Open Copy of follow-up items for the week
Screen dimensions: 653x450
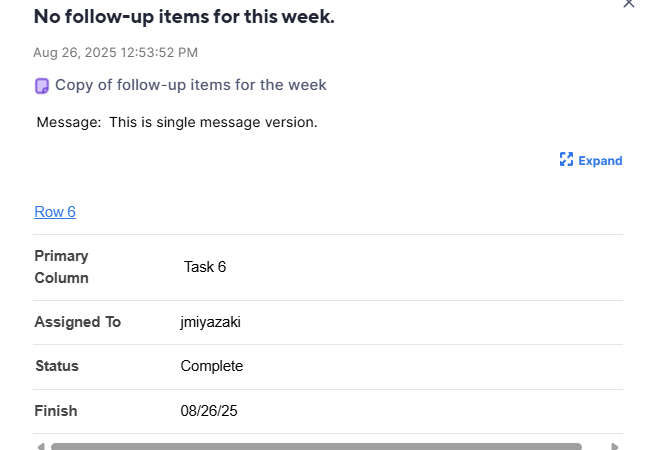[191, 85]
